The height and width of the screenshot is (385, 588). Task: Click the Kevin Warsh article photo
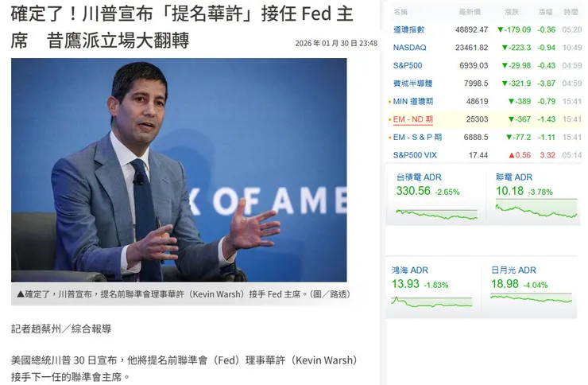(x=179, y=170)
